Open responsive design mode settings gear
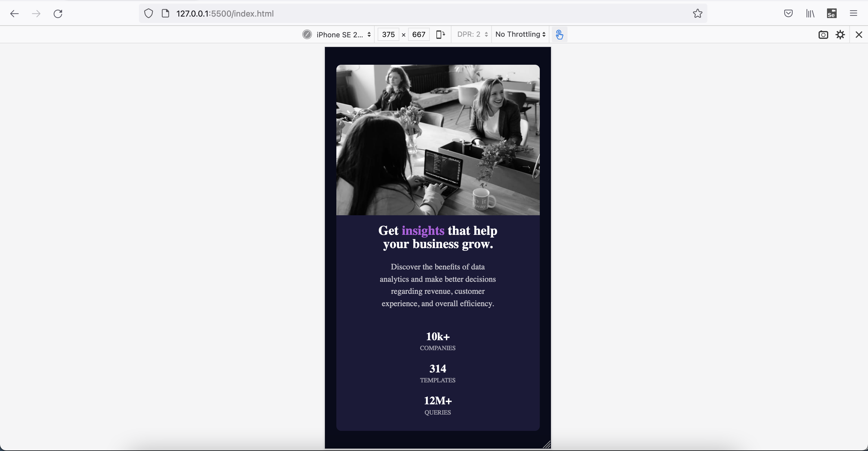The width and height of the screenshot is (868, 451). tap(840, 34)
